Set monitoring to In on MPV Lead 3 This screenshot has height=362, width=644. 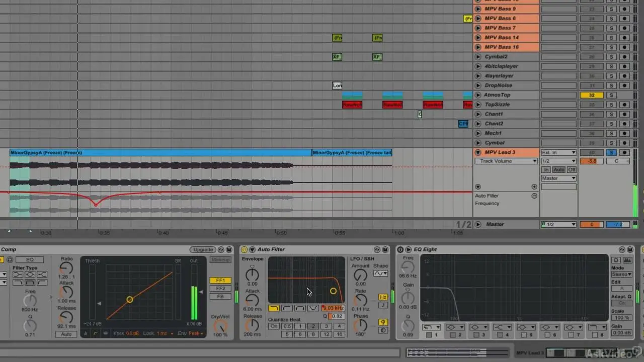(x=547, y=170)
